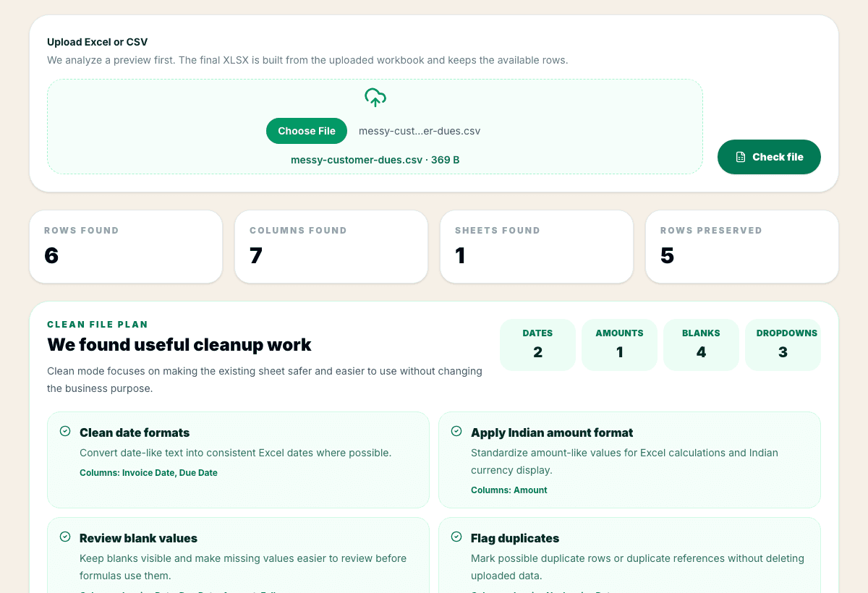The height and width of the screenshot is (593, 868).
Task: Click the 'COLUMNS FOUND' label
Action: click(x=298, y=231)
